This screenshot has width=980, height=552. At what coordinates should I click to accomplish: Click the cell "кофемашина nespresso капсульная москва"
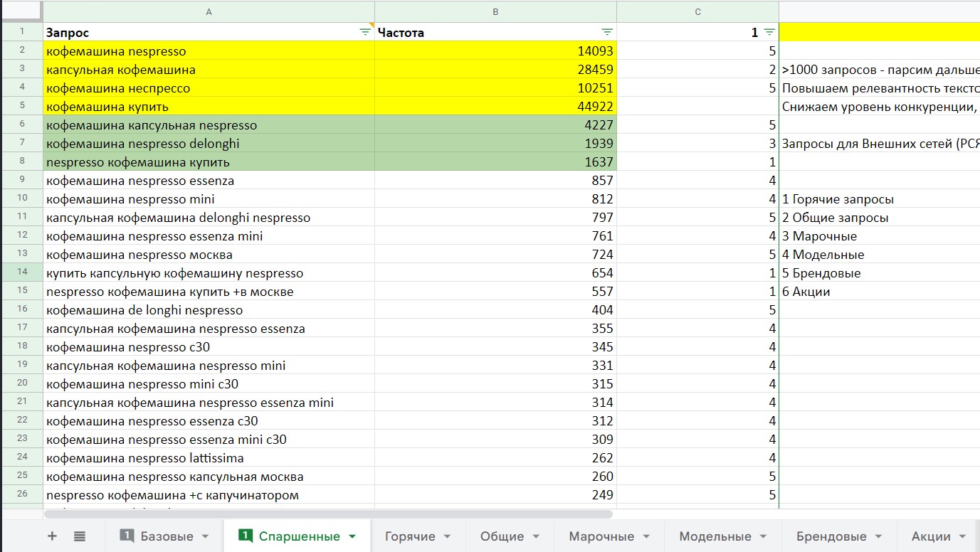click(209, 477)
